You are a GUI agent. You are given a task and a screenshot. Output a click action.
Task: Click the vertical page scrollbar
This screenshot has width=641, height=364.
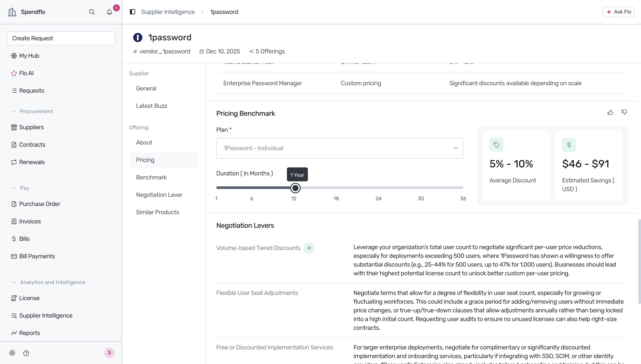click(639, 262)
